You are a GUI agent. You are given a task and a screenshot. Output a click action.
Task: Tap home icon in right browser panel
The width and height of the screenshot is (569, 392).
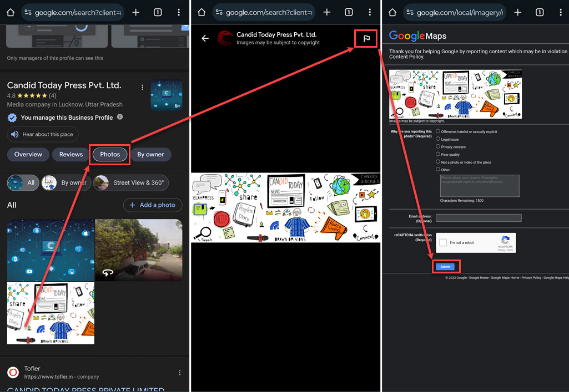[392, 12]
